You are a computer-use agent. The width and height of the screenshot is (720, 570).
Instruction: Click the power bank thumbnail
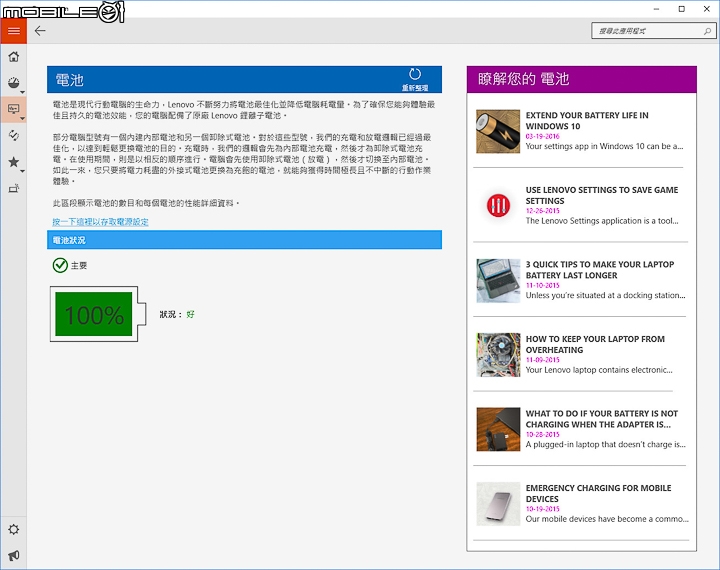pos(498,504)
